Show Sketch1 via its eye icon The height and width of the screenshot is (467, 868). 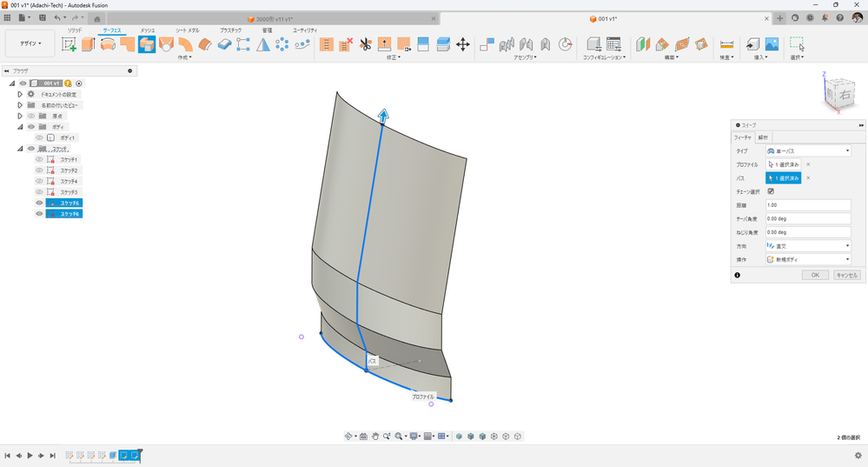pyautogui.click(x=39, y=159)
